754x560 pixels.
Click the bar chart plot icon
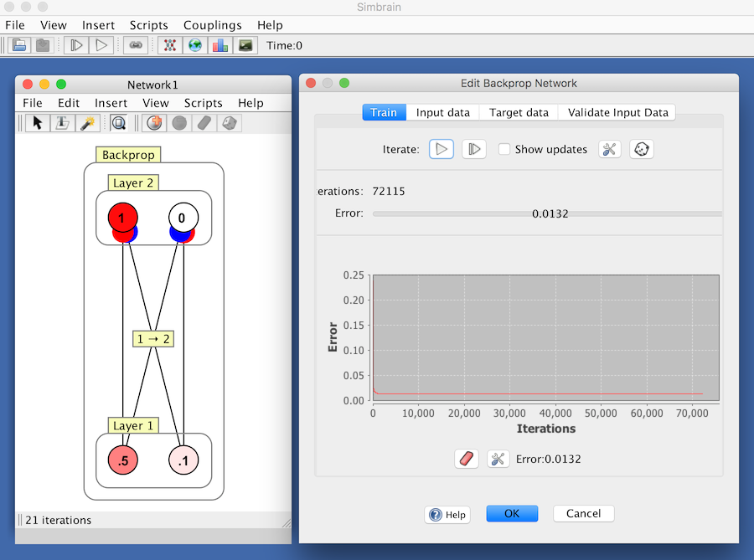click(x=220, y=45)
